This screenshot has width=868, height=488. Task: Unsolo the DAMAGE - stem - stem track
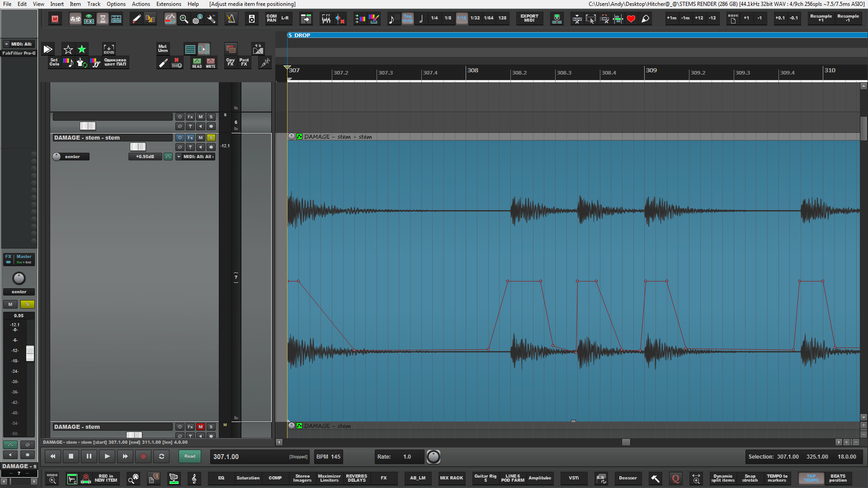pyautogui.click(x=211, y=138)
